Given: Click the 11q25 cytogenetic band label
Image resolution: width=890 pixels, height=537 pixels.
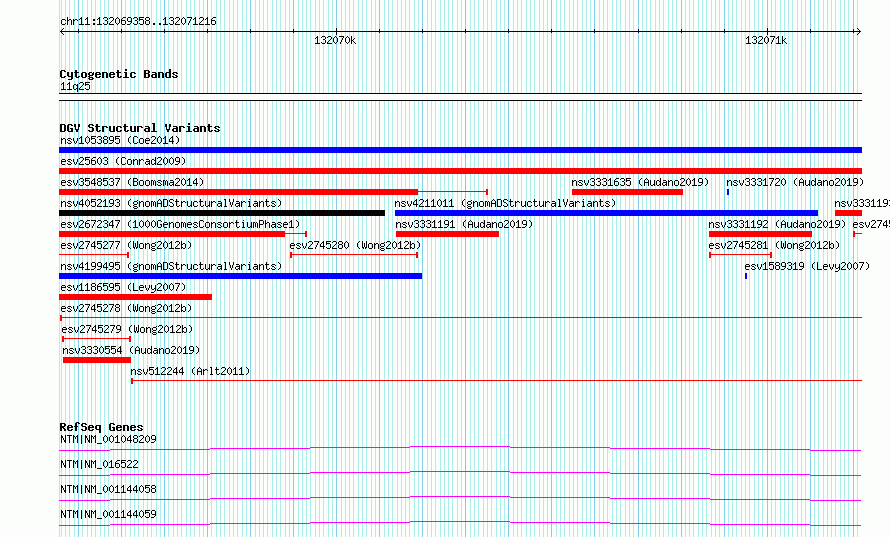Looking at the screenshot, I should (x=75, y=86).
